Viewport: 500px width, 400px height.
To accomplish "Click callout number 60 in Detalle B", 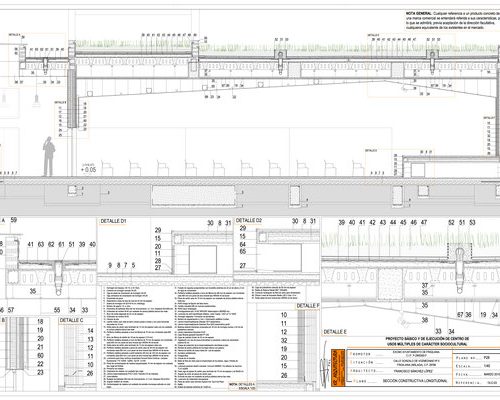I will (40, 355).
